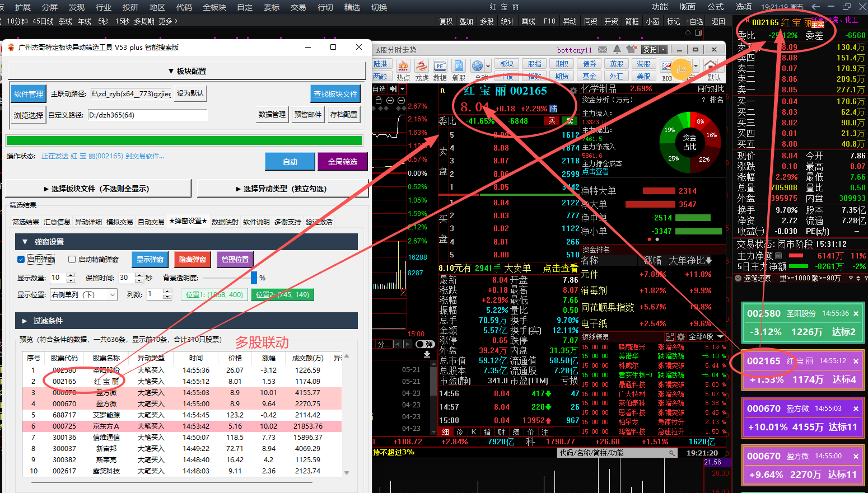
Task: Toggle the 弹 switch below the chart
Action: point(424,344)
